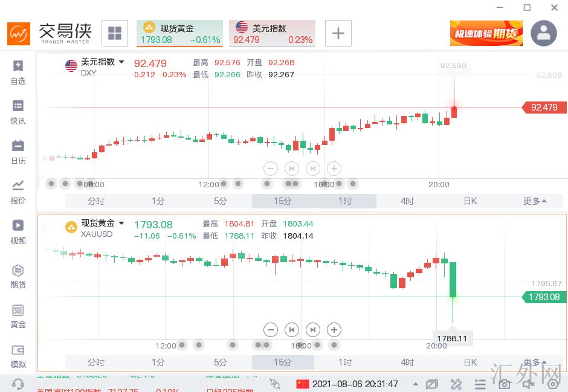Open the 极速体验期货 promo banner

coord(486,33)
